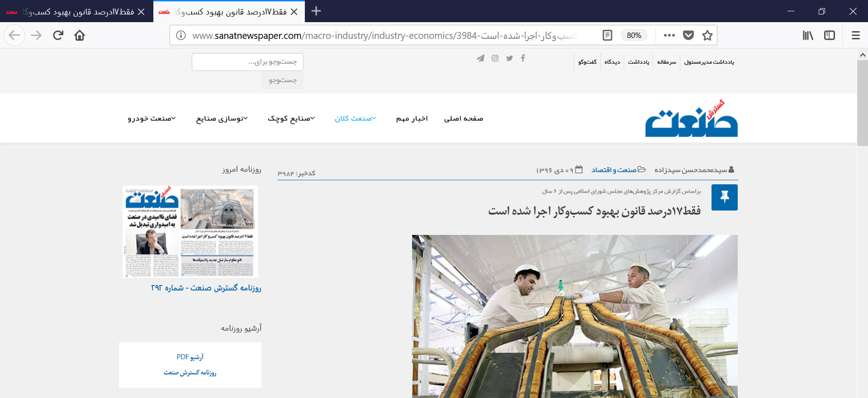Click the search input field
The height and width of the screenshot is (398, 868).
pyautogui.click(x=247, y=62)
